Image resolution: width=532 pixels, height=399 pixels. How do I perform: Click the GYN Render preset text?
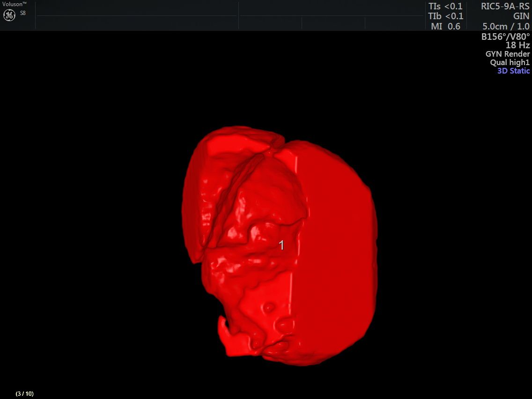tap(508, 54)
